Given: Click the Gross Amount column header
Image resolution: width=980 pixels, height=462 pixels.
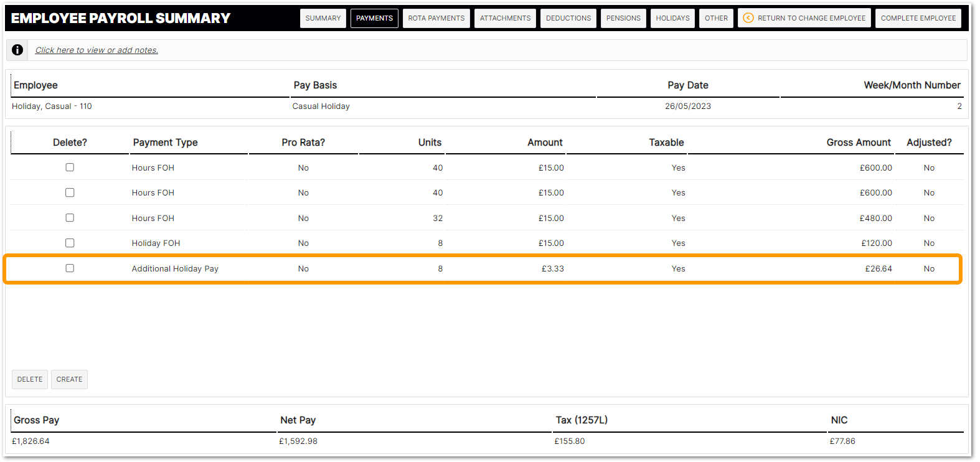Looking at the screenshot, I should coord(859,143).
